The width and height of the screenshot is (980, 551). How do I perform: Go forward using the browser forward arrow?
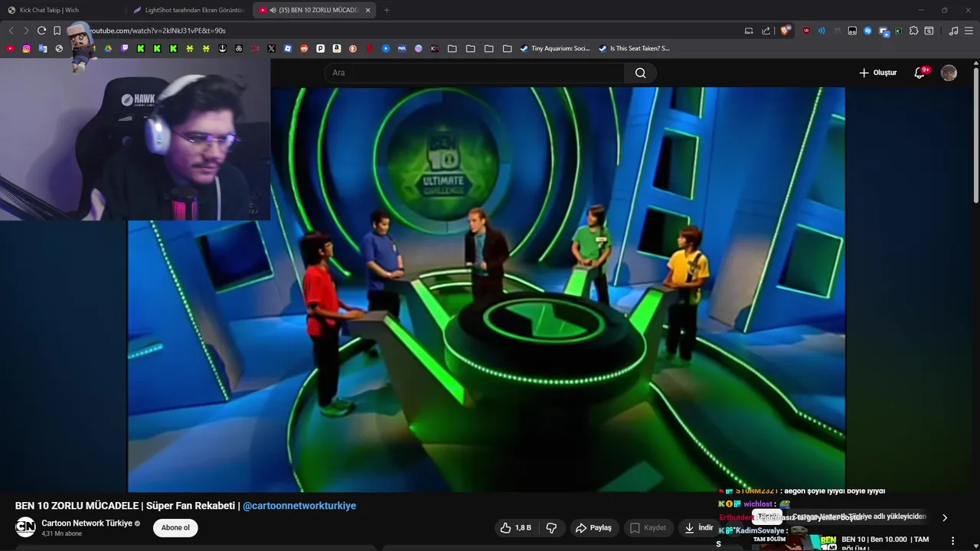coord(25,31)
